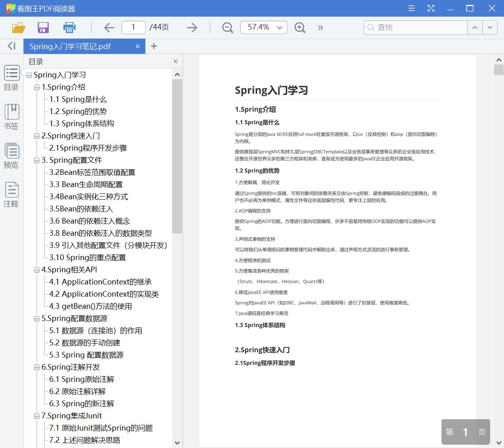Viewport: 504px width, 448px height.
Task: Save the document using floppy icon
Action: coord(43,28)
